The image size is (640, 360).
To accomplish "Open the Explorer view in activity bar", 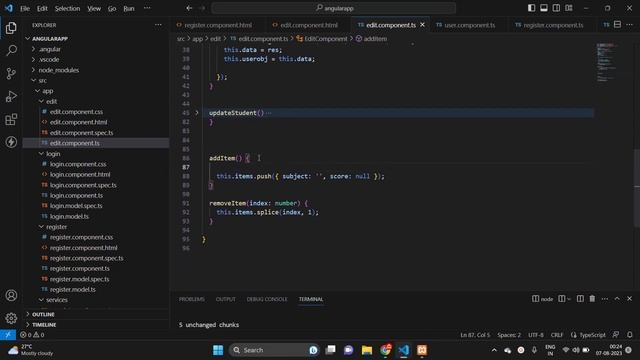I will (x=11, y=28).
